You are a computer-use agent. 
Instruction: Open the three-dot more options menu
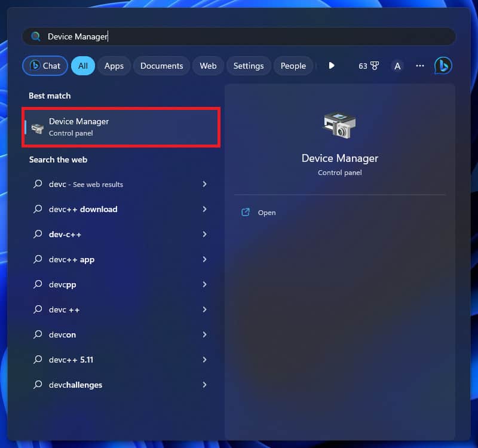pos(420,66)
